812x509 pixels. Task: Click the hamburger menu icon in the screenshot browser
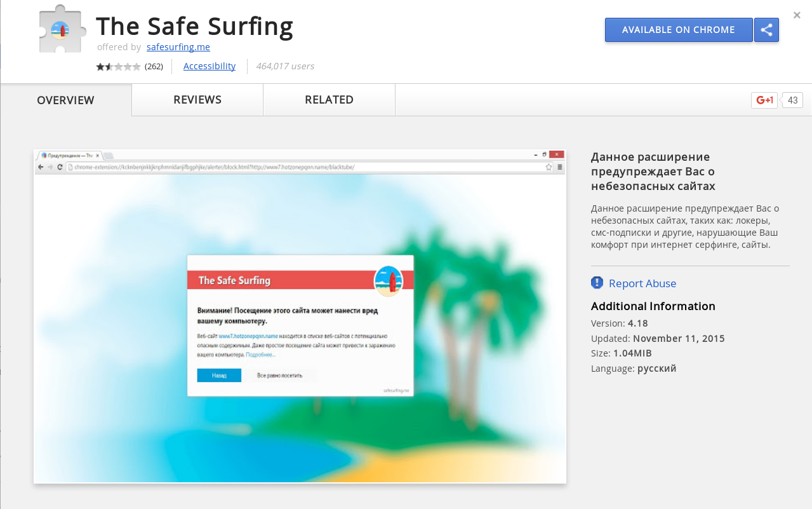pyautogui.click(x=559, y=167)
